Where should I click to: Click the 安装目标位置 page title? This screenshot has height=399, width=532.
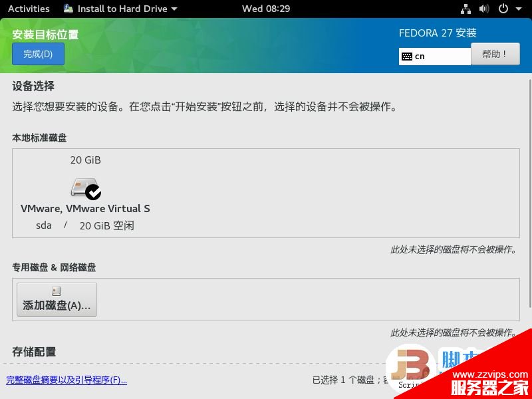pos(45,35)
